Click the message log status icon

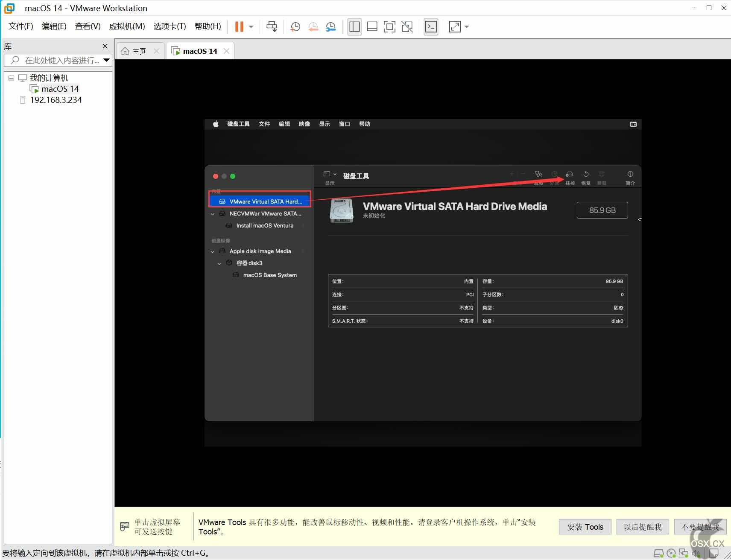click(713, 554)
